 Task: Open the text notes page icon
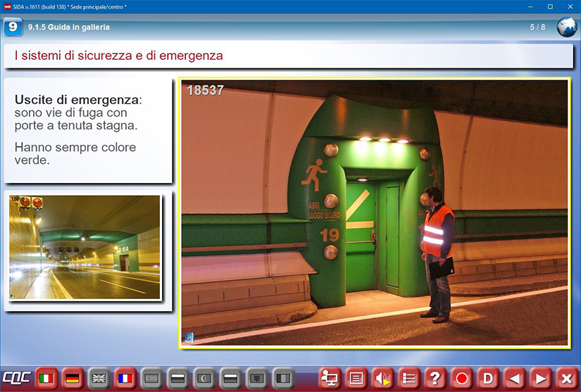[356, 378]
